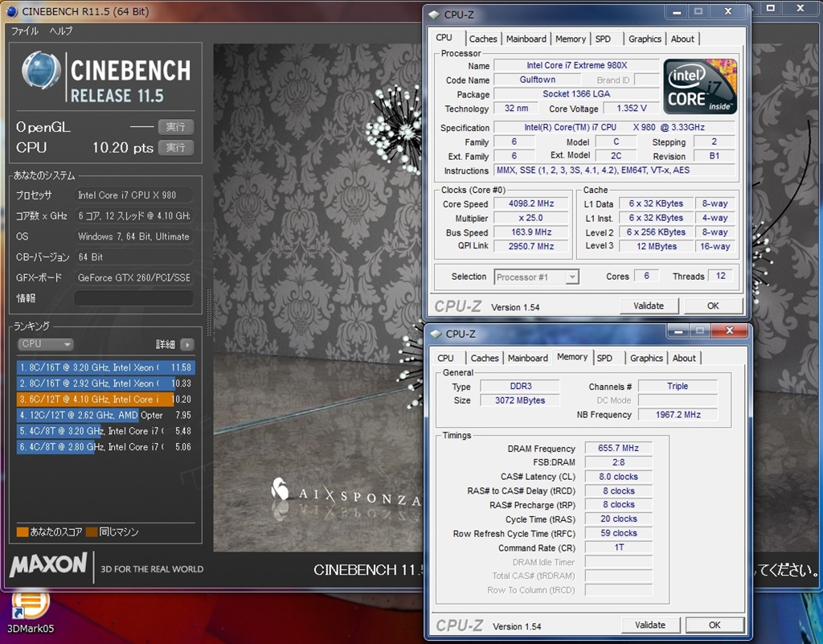
Task: Click the CPU-Z title bar icon in upper window
Action: (435, 14)
